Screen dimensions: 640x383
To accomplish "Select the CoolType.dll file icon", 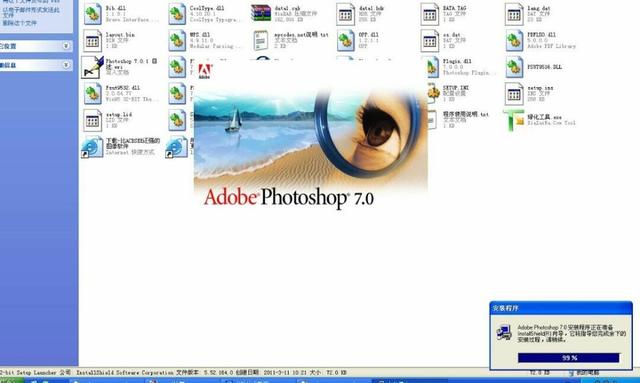I will click(x=177, y=14).
